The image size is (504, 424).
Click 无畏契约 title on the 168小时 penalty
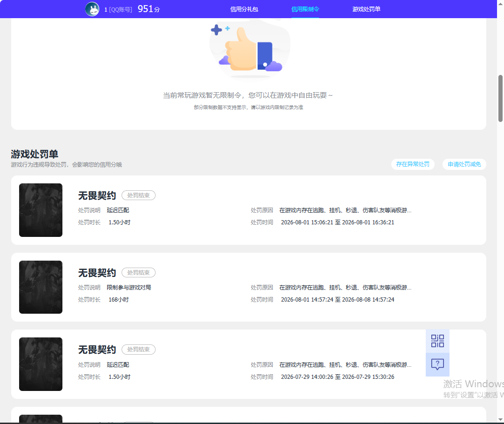click(97, 273)
